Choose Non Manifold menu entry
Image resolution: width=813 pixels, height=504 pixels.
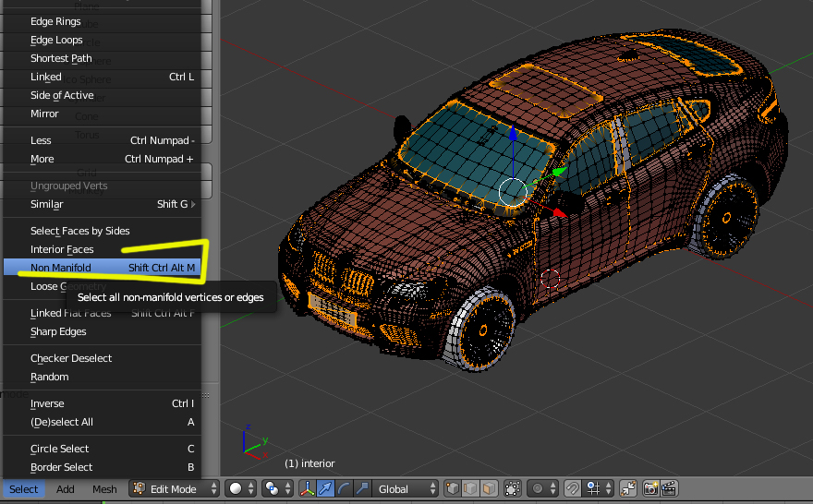[x=103, y=268]
